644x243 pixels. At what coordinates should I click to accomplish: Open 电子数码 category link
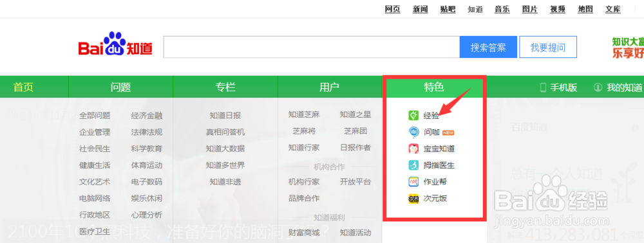pos(147,181)
